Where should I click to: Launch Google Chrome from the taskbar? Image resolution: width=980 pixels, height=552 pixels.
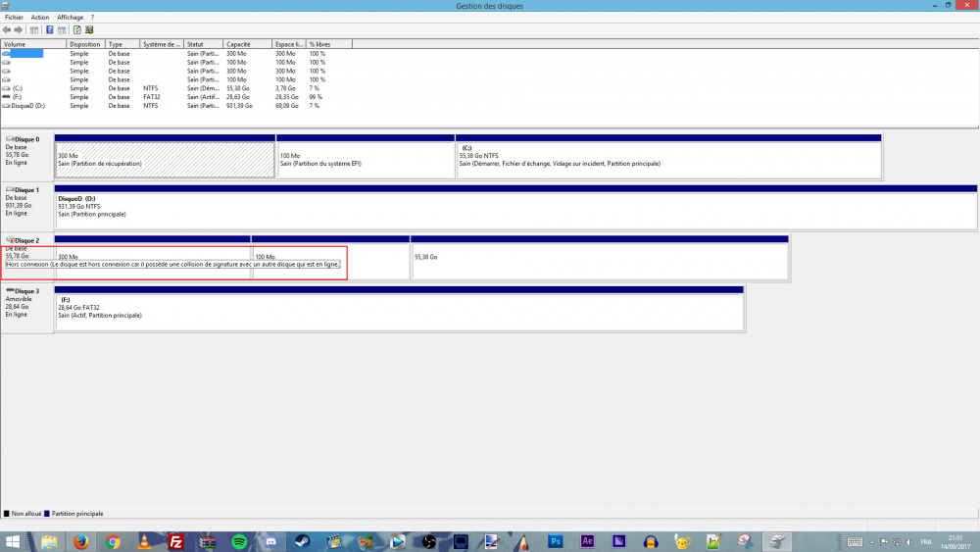coord(113,542)
